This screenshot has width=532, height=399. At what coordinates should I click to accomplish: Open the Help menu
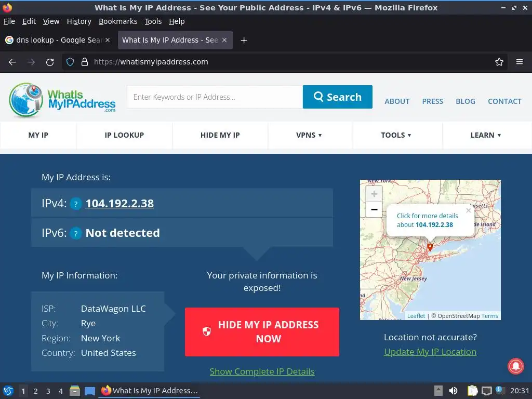(x=177, y=21)
